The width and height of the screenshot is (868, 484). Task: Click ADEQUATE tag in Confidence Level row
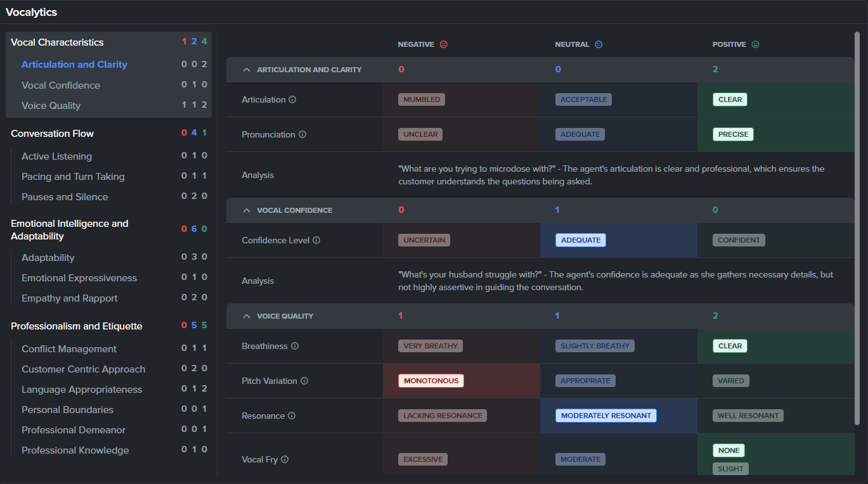coord(581,240)
